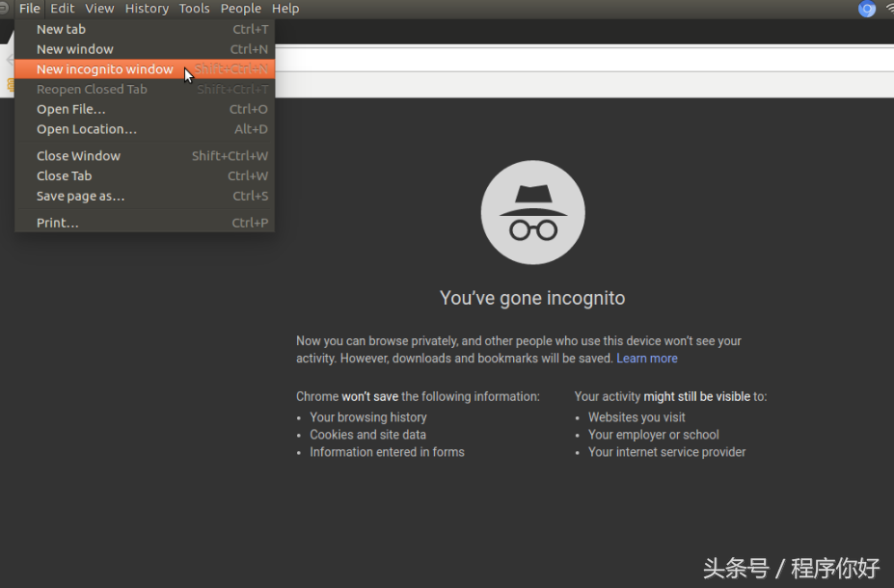Open the File menu
This screenshot has height=588, width=894.
(30, 9)
